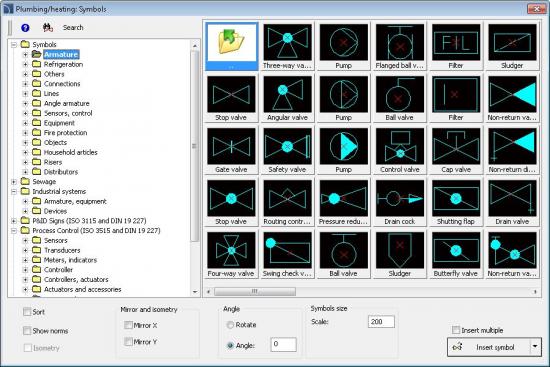Expand the Distributors folder

pos(25,172)
